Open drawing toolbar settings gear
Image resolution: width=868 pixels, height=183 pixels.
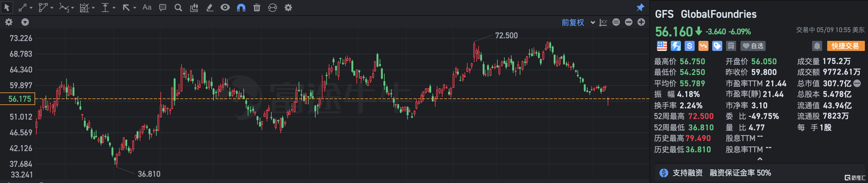pos(288,8)
